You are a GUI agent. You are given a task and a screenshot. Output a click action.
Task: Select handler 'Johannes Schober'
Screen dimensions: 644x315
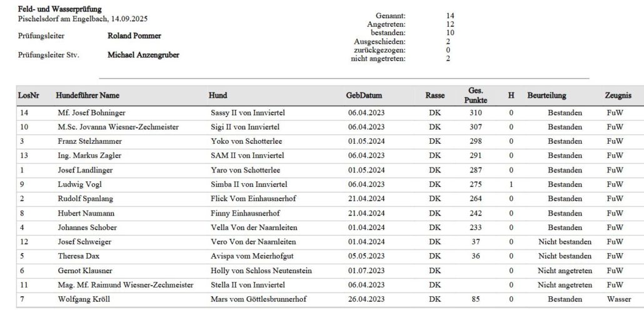(87, 227)
